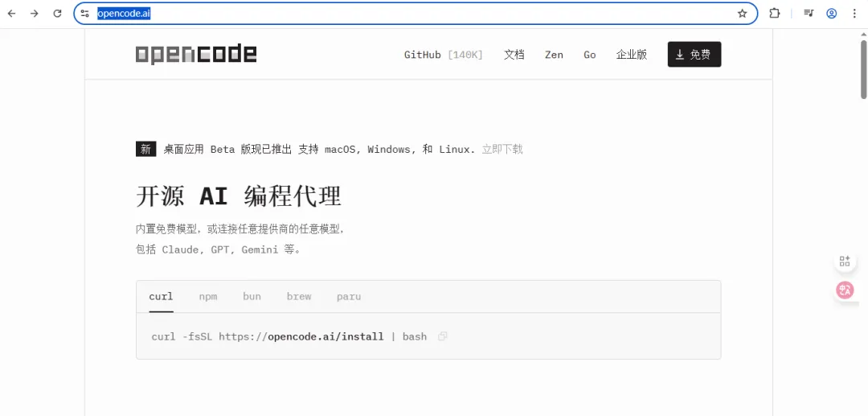Click the text 包括 Claude, GPT, Gemini 等。

pos(219,249)
